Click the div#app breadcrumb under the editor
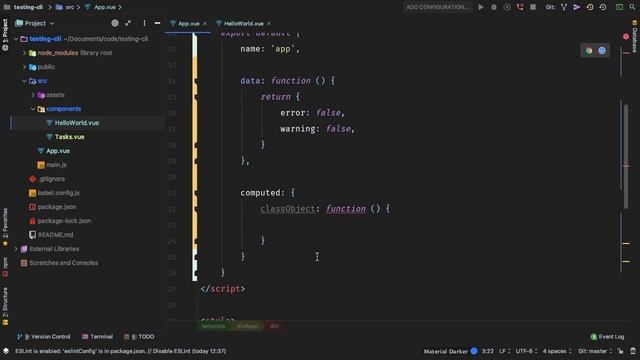This screenshot has width=640, height=360. click(x=247, y=326)
